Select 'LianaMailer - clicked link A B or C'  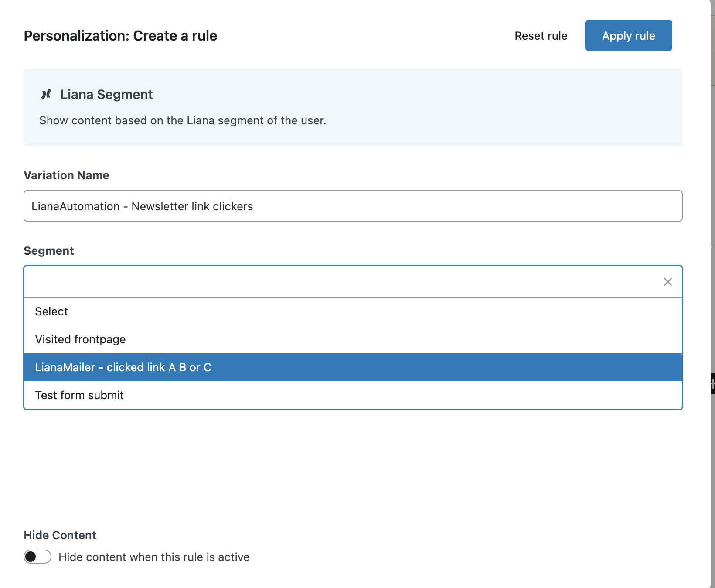(x=123, y=367)
